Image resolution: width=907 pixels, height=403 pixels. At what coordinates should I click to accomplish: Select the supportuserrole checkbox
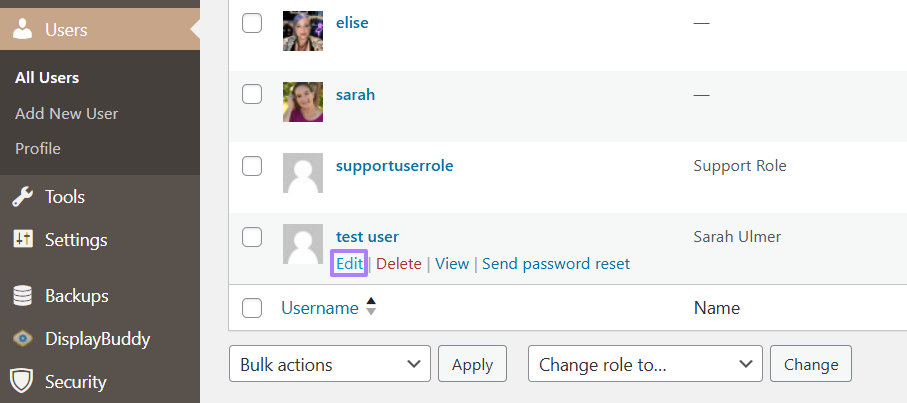(252, 166)
